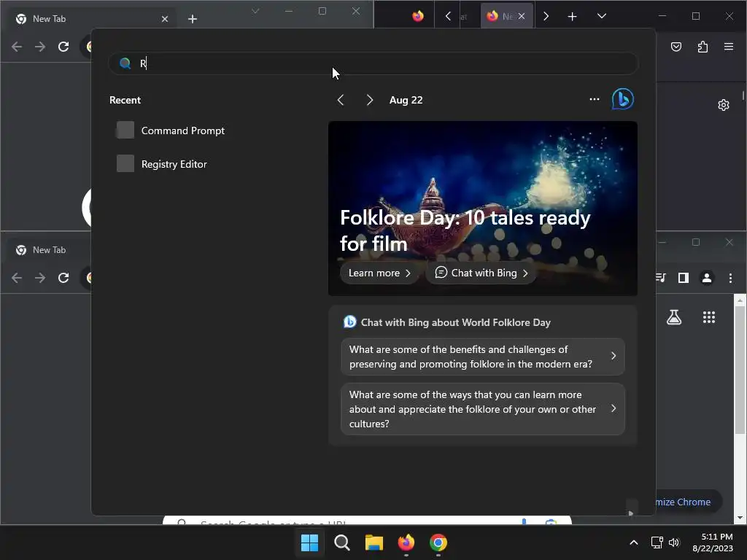Ask about benefits and challenges of preserving folklore
This screenshot has width=747, height=560.
point(483,357)
